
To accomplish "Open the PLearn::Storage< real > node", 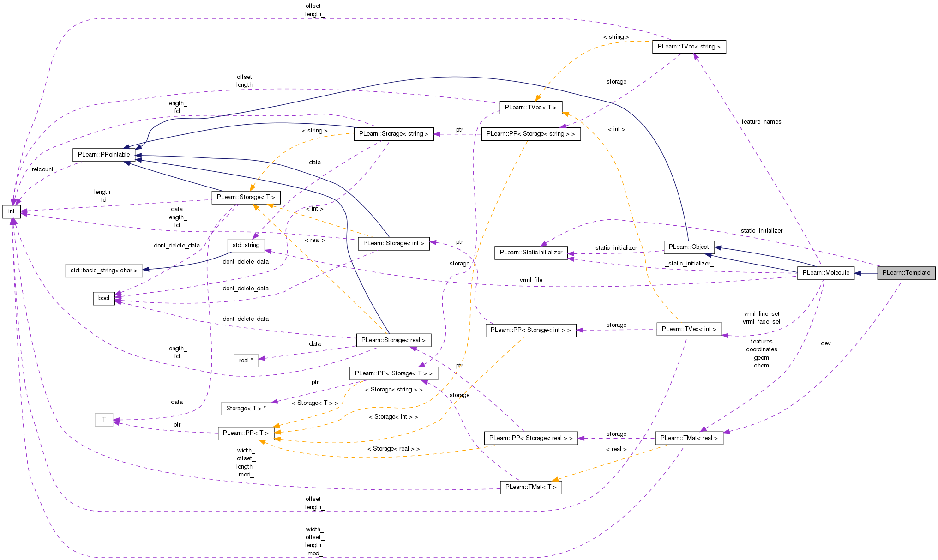I will (393, 340).
